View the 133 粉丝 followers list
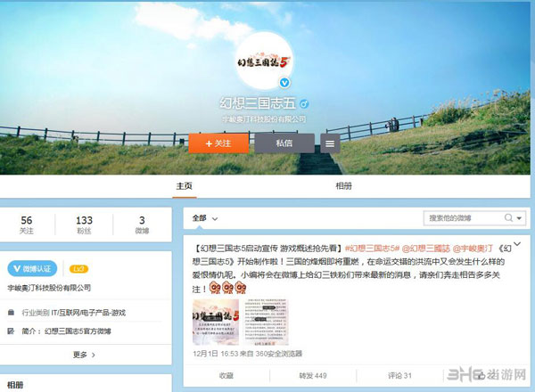This screenshot has height=392, width=535. [84, 225]
